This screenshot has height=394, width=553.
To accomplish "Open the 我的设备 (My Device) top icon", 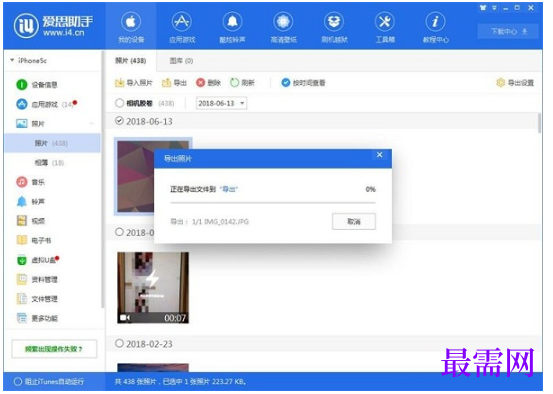I will (131, 27).
